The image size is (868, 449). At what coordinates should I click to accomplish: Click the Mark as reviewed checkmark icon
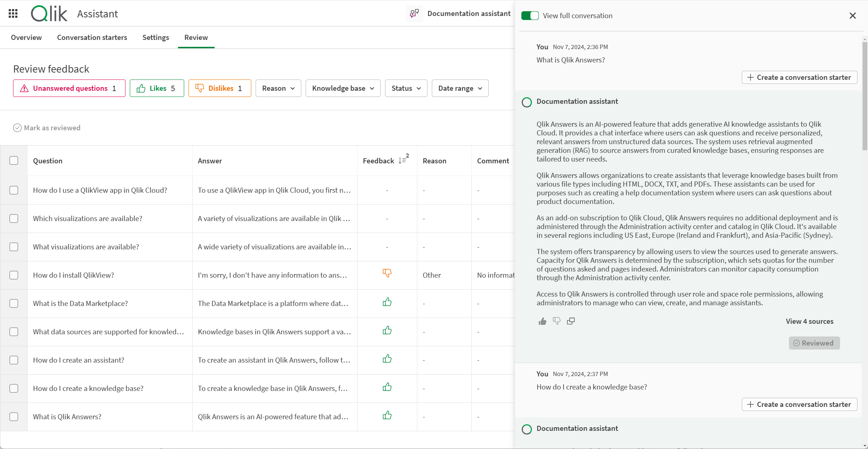pyautogui.click(x=17, y=127)
